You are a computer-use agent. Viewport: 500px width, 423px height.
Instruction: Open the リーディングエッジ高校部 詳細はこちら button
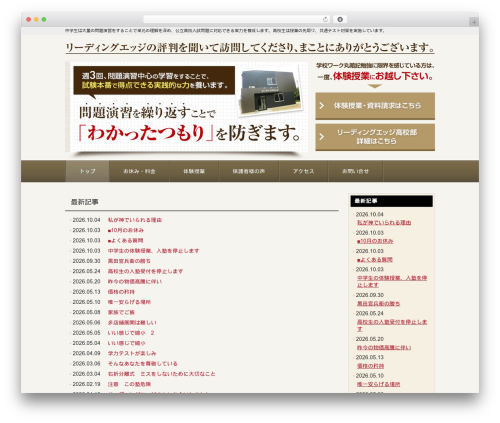tap(375, 137)
